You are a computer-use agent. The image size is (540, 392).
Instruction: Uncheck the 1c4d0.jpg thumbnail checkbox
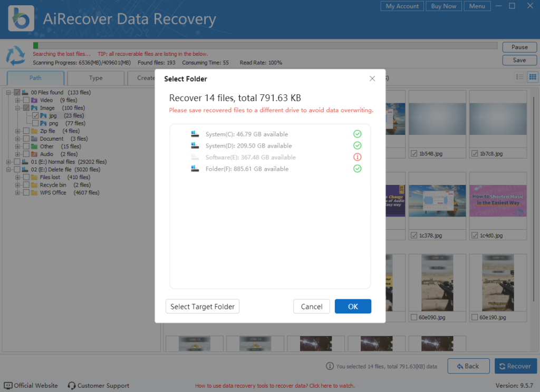click(x=475, y=236)
